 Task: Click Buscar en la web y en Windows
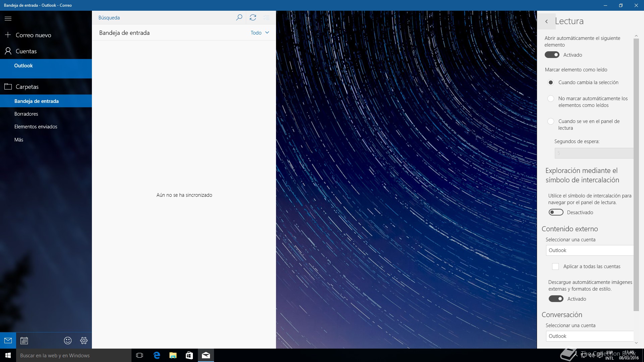point(74,355)
